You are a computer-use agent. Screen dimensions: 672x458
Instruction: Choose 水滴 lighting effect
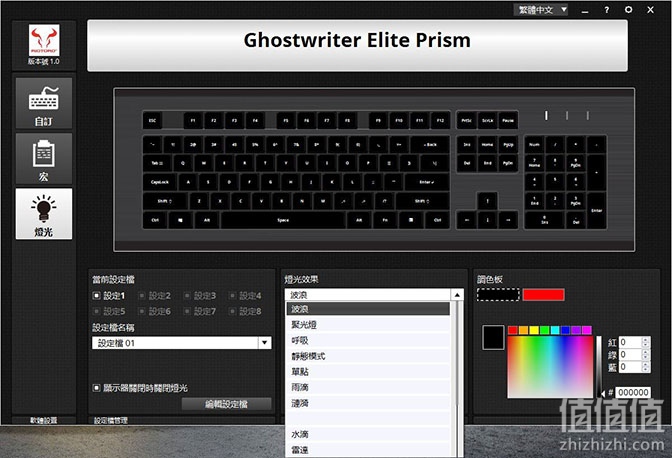click(368, 434)
